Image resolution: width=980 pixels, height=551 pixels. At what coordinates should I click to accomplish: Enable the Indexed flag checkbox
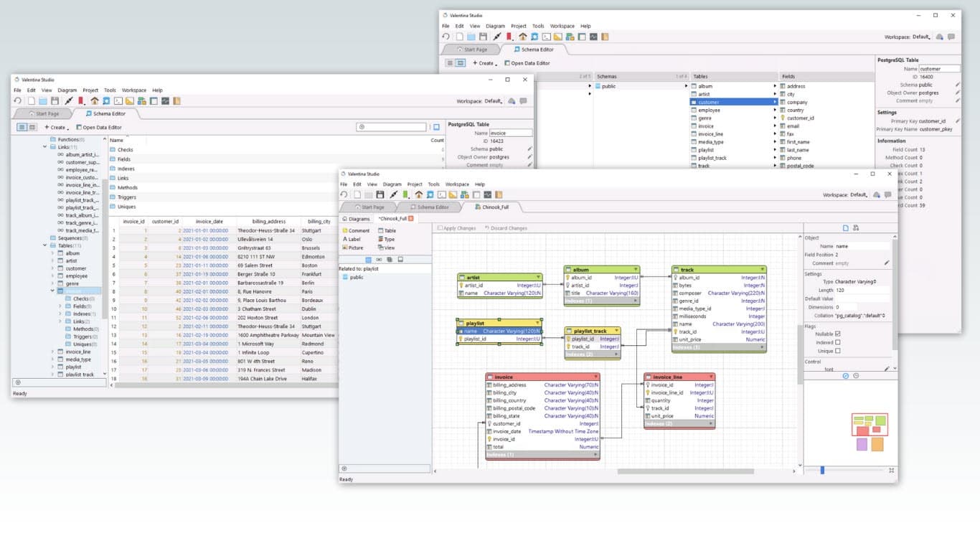(839, 342)
